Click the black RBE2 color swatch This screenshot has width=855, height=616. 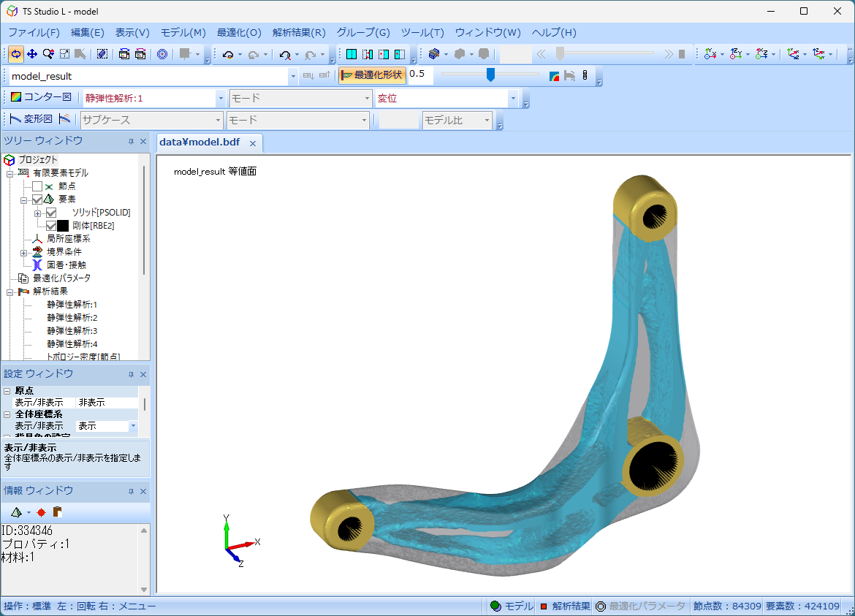64,226
